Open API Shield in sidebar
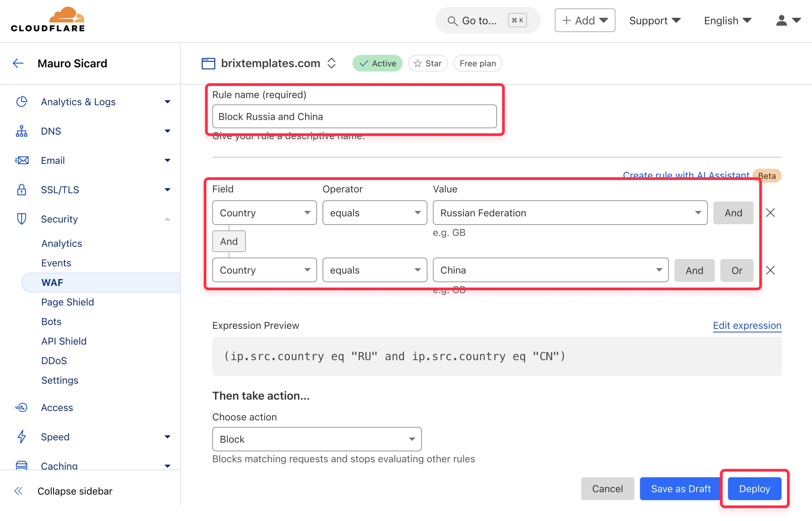The image size is (812, 521). 64,341
